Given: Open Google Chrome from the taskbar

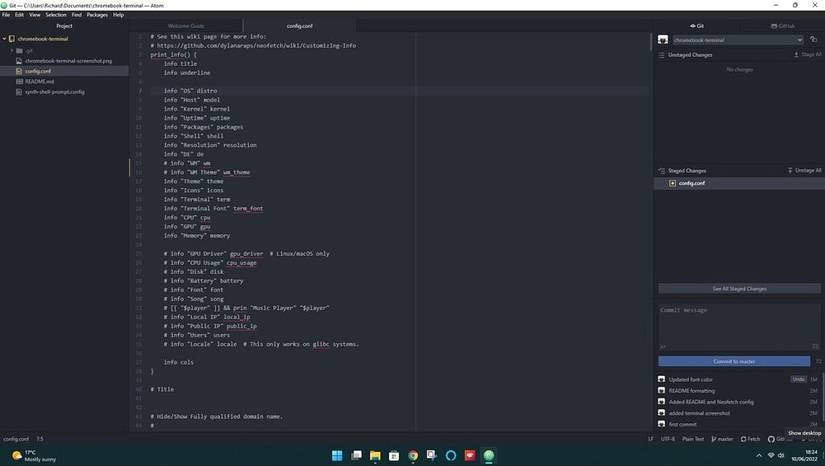Looking at the screenshot, I should pyautogui.click(x=413, y=455).
